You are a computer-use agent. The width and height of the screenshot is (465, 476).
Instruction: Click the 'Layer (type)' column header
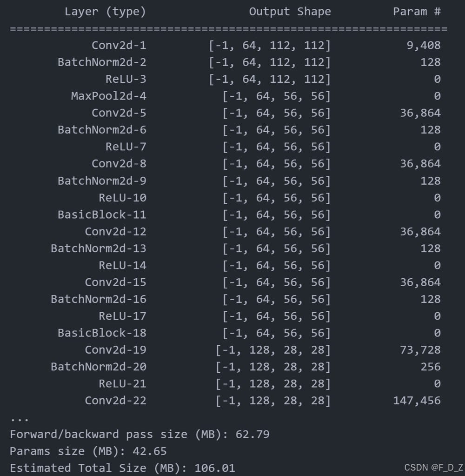point(105,12)
